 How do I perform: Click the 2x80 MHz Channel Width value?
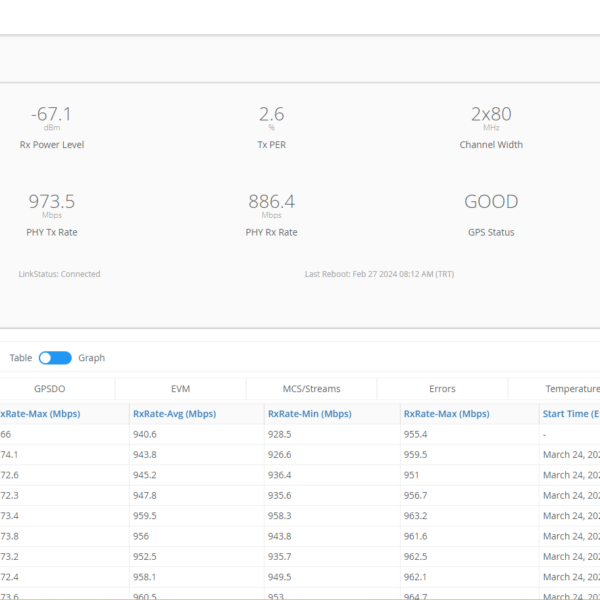click(491, 114)
